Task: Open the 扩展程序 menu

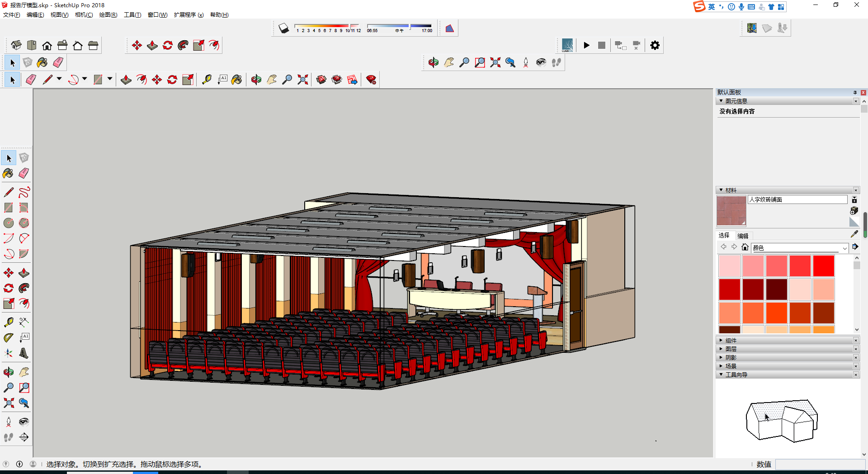Action: (x=189, y=15)
